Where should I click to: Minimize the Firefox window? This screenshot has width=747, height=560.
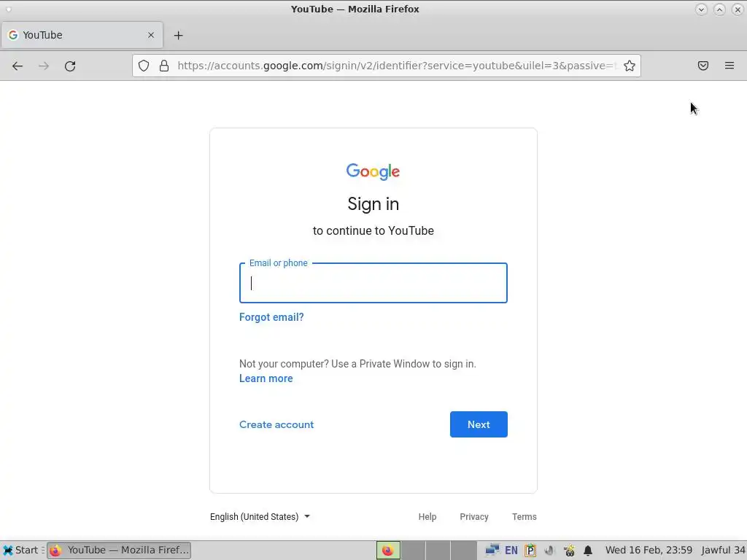[x=701, y=9]
